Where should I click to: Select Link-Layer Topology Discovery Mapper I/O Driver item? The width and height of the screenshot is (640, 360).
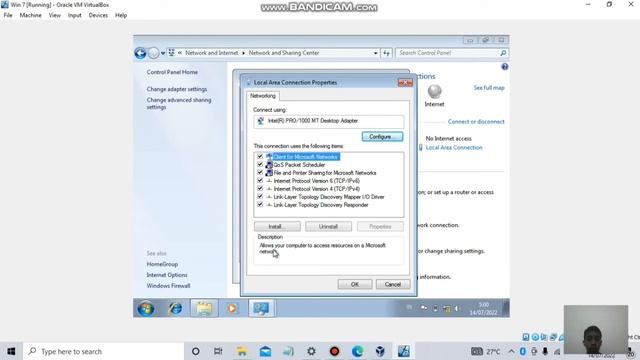click(329, 197)
